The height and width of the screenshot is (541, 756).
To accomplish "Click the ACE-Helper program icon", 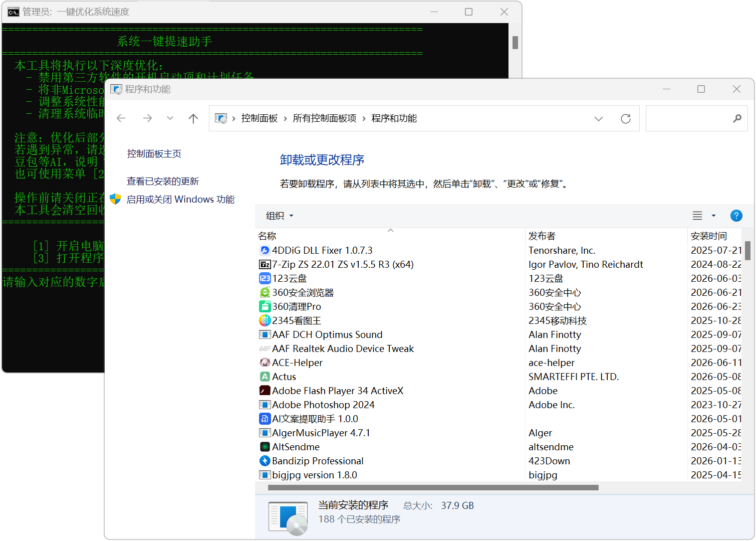I will (x=265, y=363).
